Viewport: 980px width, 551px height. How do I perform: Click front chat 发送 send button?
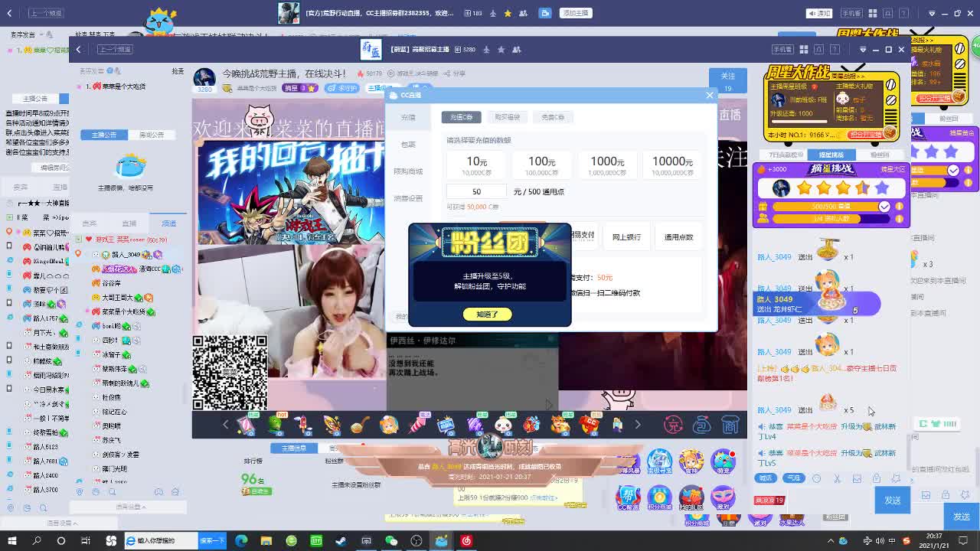[893, 500]
